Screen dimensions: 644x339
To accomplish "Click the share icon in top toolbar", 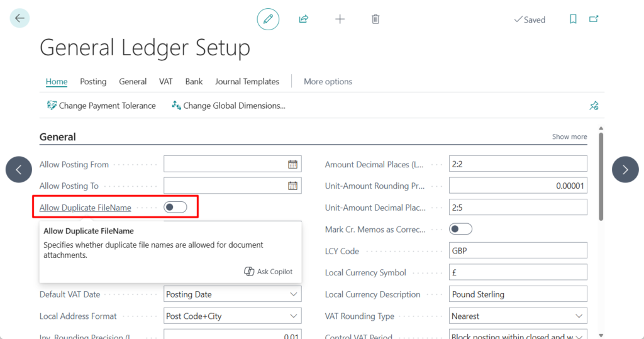I will [304, 19].
